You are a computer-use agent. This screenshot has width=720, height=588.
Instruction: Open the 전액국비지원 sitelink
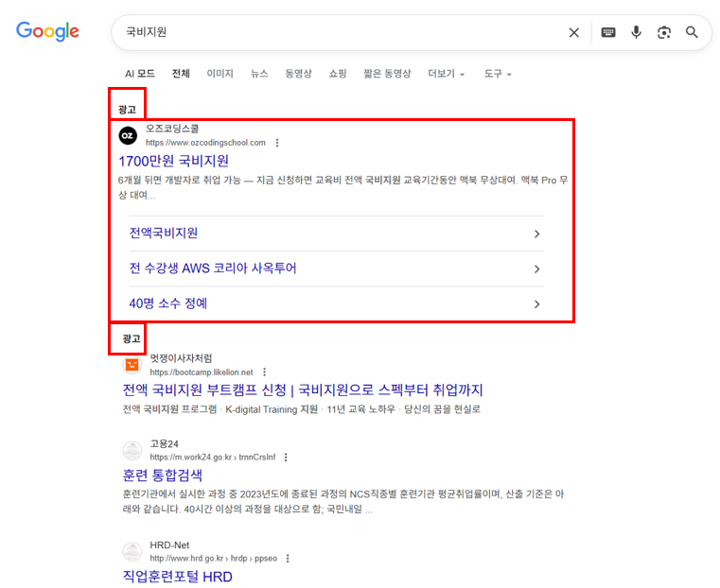164,233
